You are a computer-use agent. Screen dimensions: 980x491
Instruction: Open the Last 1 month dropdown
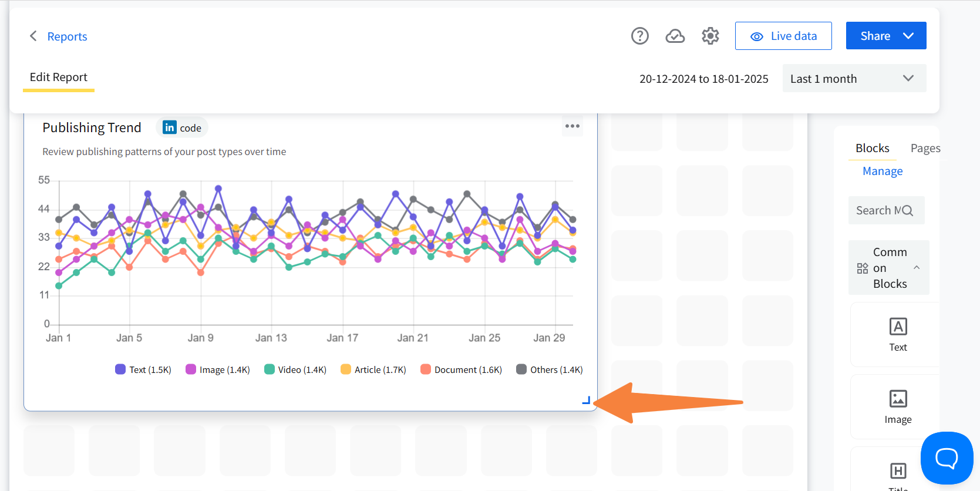854,78
